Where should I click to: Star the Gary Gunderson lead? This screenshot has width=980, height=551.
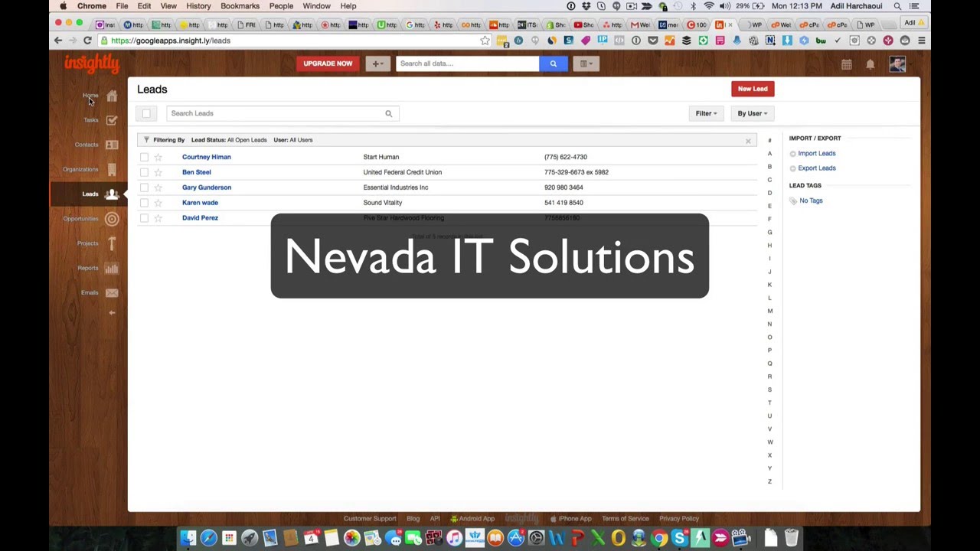[x=158, y=187]
